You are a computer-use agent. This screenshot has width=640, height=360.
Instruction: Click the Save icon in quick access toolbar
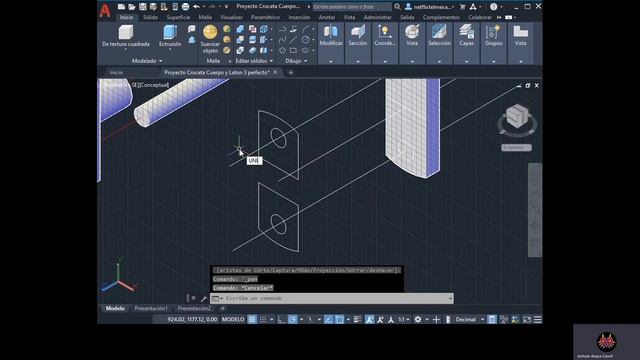pos(142,7)
